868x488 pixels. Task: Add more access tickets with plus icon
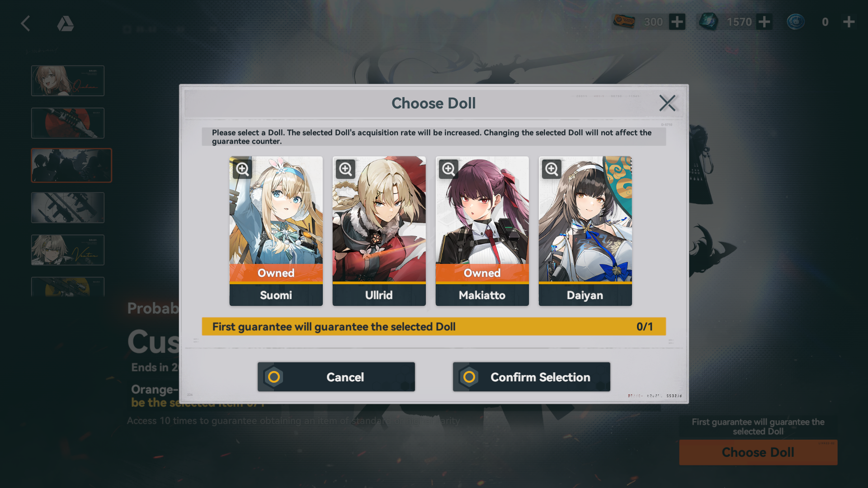[677, 22]
